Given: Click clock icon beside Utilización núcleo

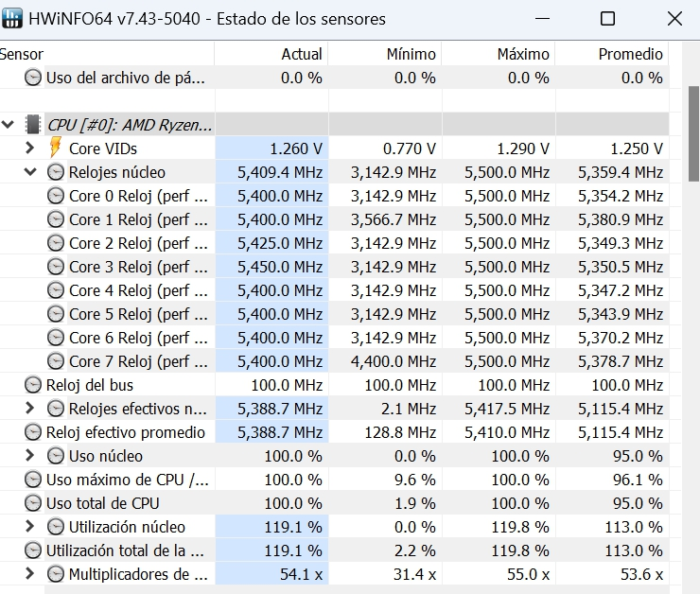Looking at the screenshot, I should 56,527.
